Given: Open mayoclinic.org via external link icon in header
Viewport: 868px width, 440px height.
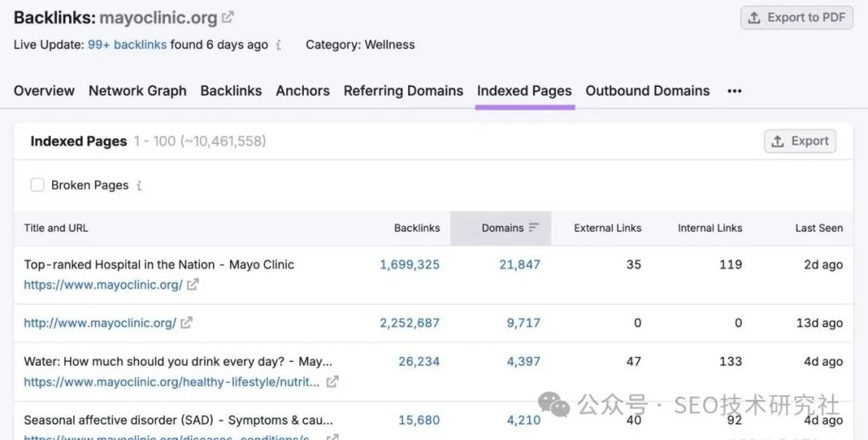Looking at the screenshot, I should point(227,18).
